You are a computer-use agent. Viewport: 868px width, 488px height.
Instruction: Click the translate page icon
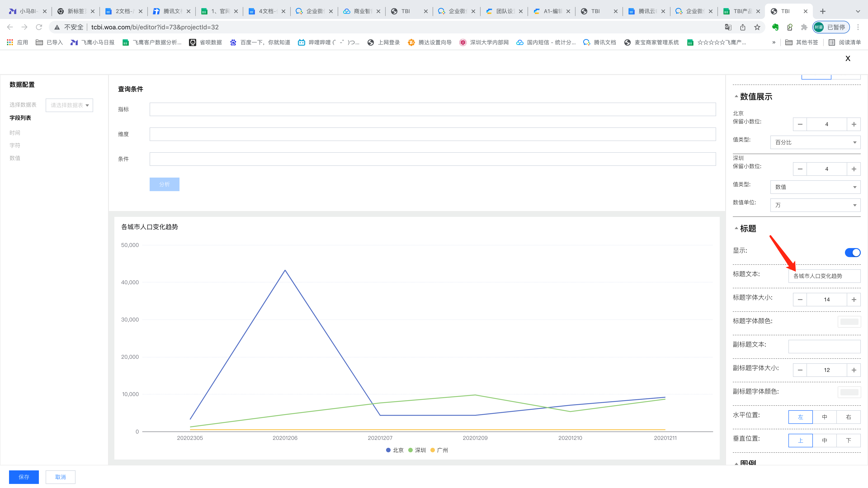coord(728,27)
